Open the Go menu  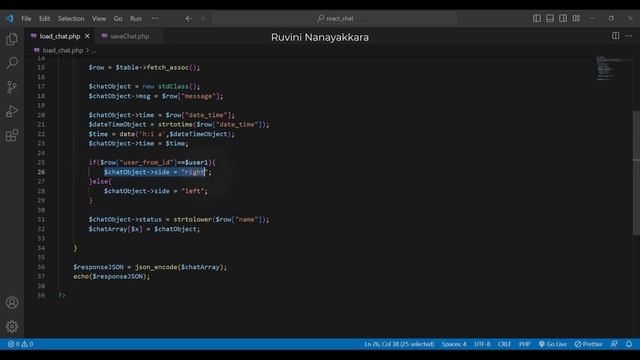click(x=118, y=19)
